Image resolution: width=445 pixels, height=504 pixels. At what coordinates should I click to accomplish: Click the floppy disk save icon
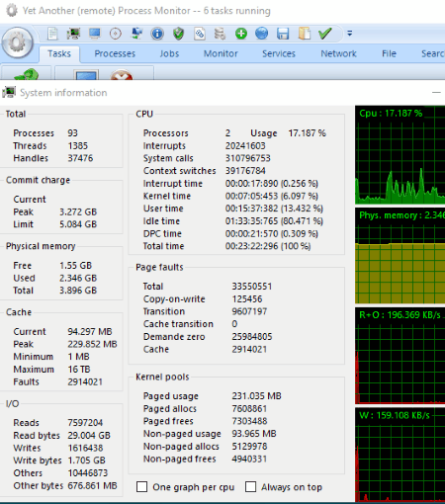(283, 34)
